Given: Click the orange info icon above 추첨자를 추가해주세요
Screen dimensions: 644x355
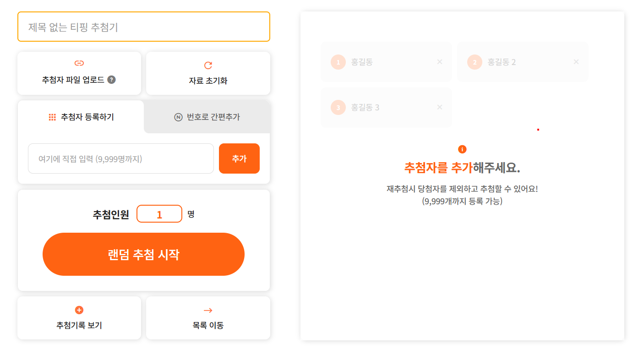Looking at the screenshot, I should point(462,149).
